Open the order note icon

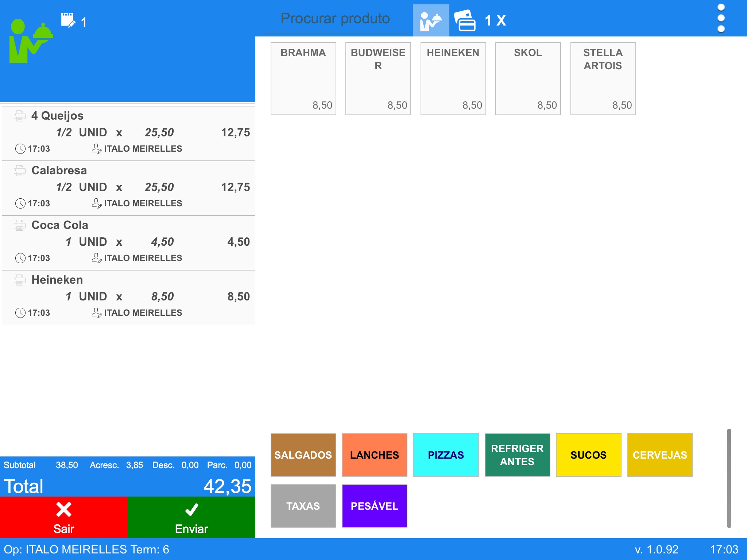(x=68, y=20)
